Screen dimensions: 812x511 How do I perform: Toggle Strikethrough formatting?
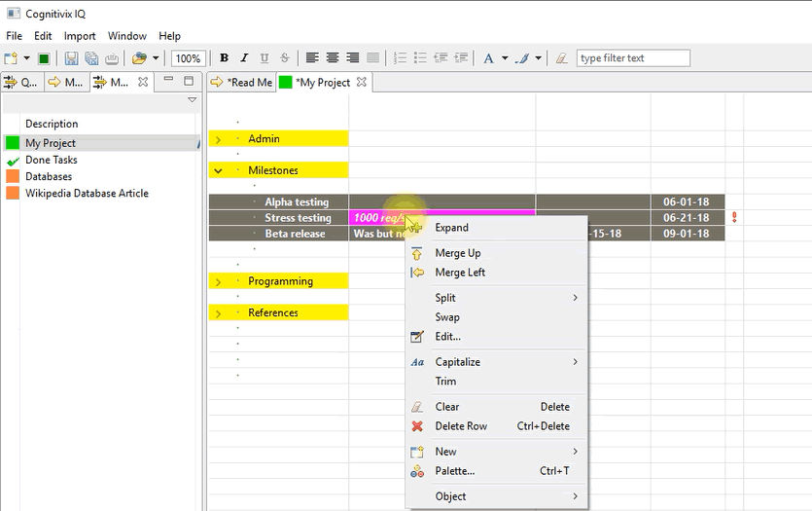pos(284,58)
